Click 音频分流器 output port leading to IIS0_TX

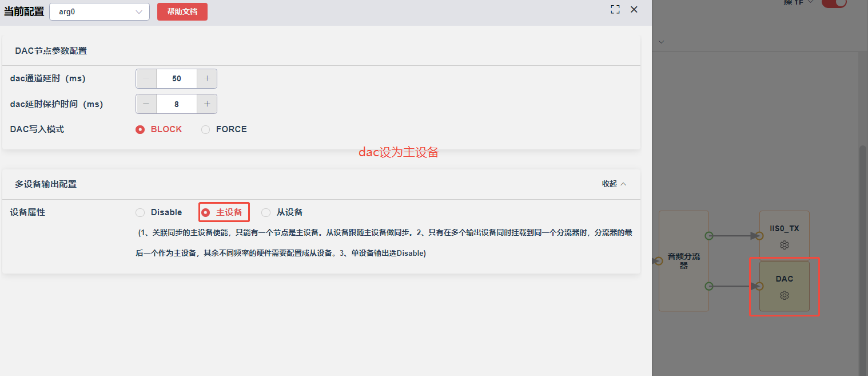709,236
